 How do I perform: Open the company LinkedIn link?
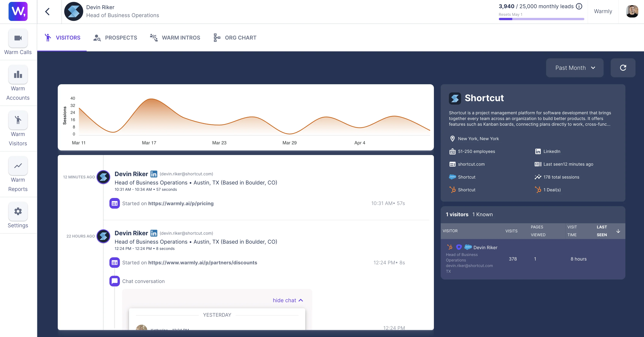547,151
